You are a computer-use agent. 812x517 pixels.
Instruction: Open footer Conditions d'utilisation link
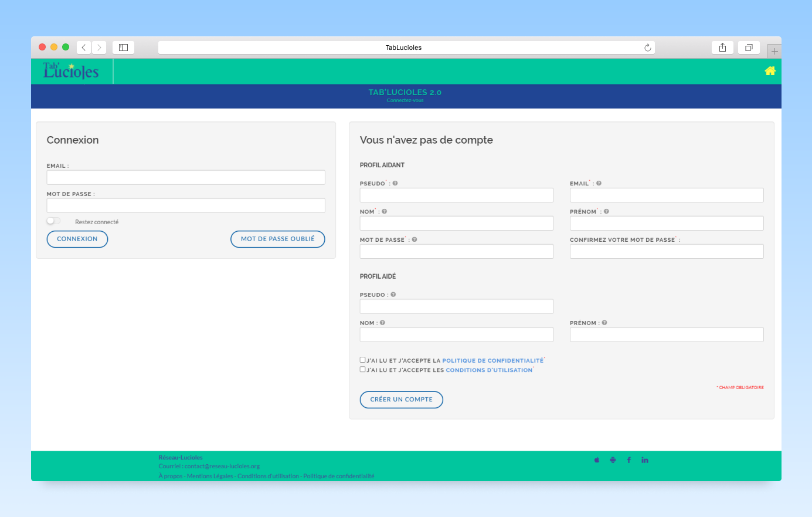[x=268, y=476]
